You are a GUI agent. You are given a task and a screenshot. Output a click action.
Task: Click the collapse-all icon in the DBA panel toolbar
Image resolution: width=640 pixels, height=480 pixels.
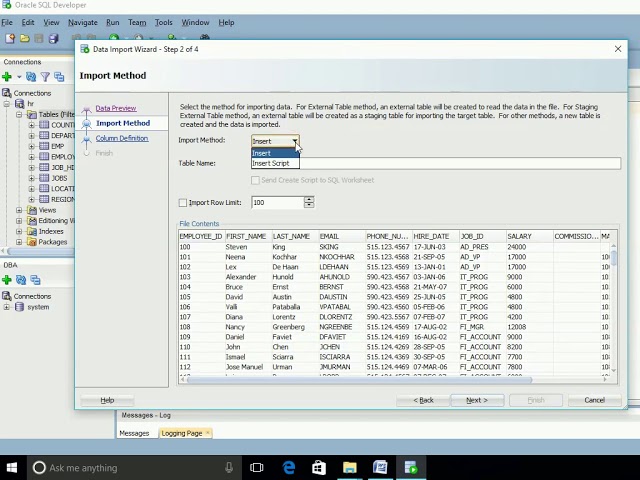coord(36,280)
